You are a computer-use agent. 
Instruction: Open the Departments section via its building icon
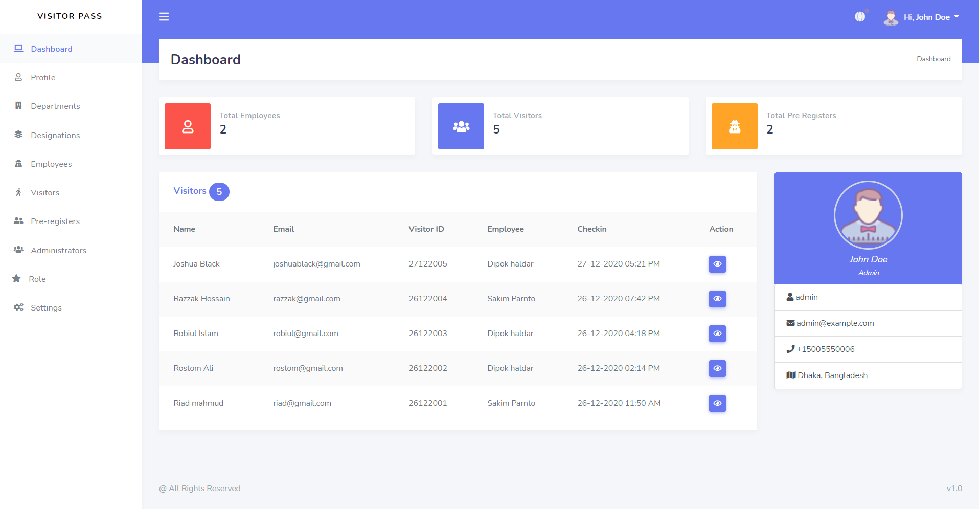click(x=19, y=106)
